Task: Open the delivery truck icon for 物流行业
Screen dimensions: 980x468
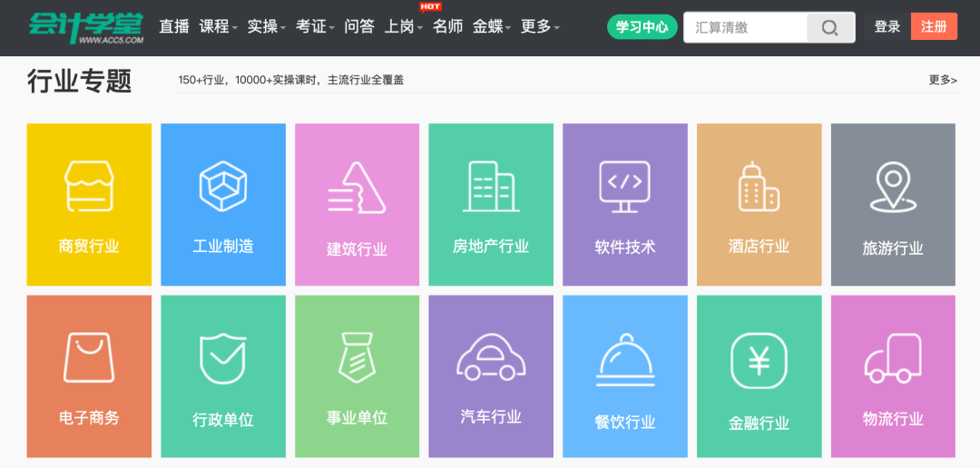Action: pos(893,358)
